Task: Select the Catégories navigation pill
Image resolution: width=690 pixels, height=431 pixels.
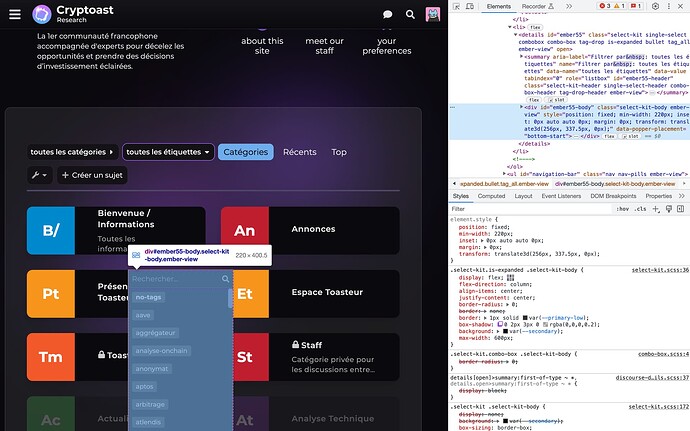Action: coord(246,152)
